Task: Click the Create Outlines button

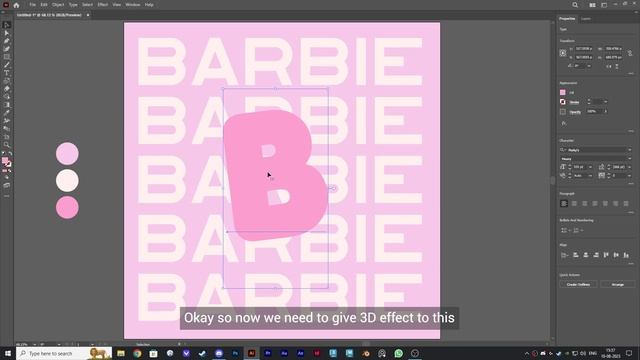Action: pyautogui.click(x=578, y=284)
